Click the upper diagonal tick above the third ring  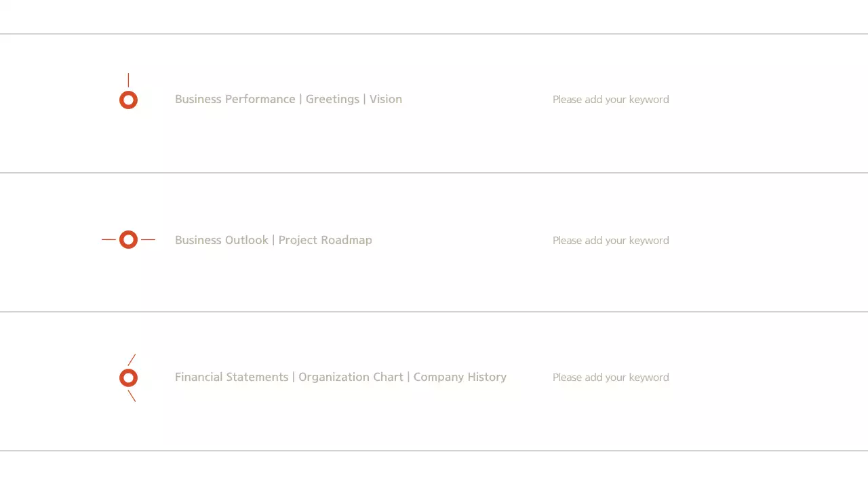[132, 360]
